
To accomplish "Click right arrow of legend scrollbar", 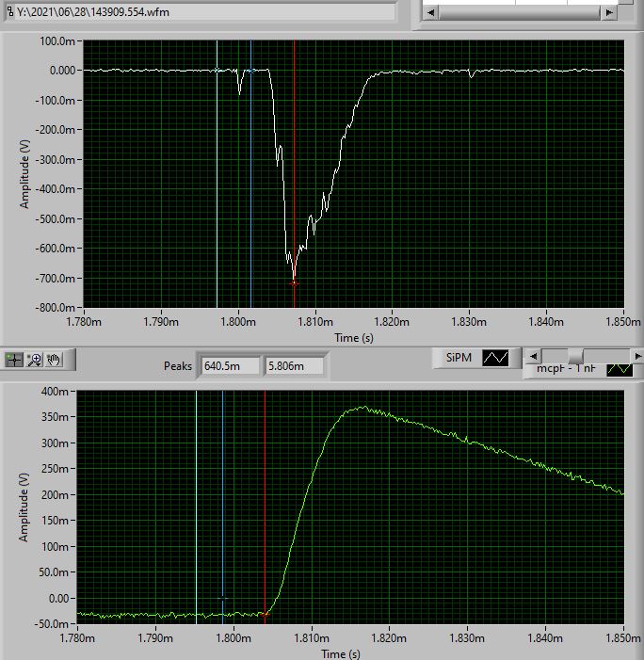I will click(x=637, y=357).
